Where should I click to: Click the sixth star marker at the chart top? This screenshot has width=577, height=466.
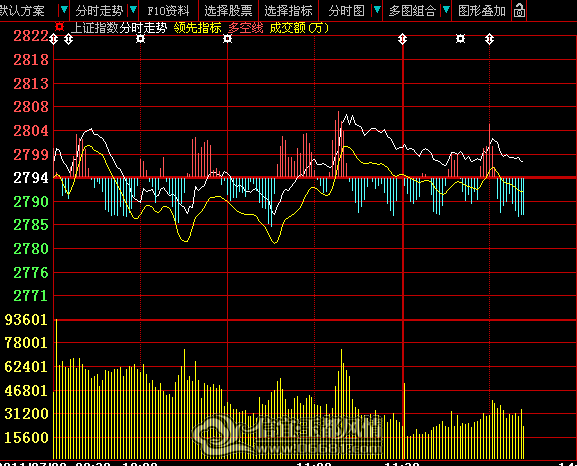(460, 39)
